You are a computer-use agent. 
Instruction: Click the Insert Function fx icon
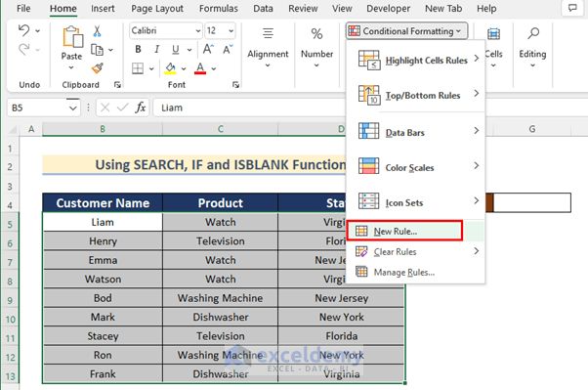(141, 108)
